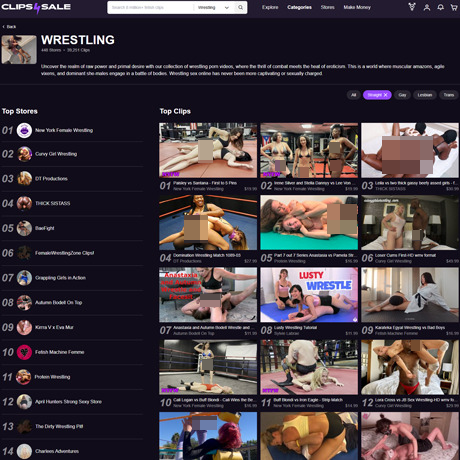The width and height of the screenshot is (460, 460).
Task: Remove Straight filter via its X icon
Action: (x=386, y=95)
